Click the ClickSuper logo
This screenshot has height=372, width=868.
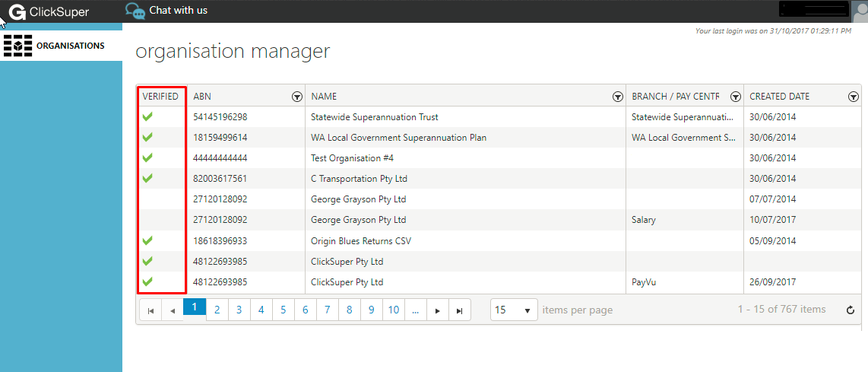click(49, 11)
